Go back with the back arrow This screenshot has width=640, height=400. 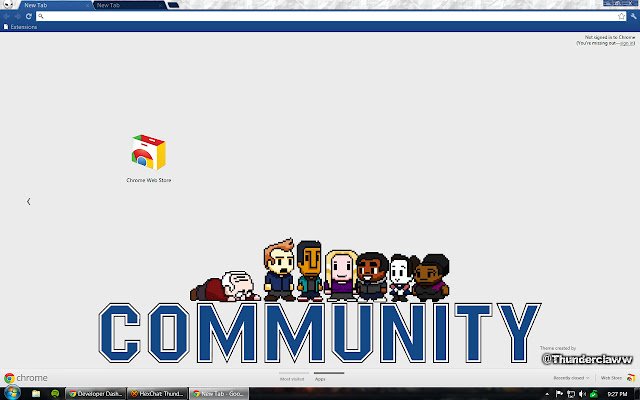pos(7,16)
